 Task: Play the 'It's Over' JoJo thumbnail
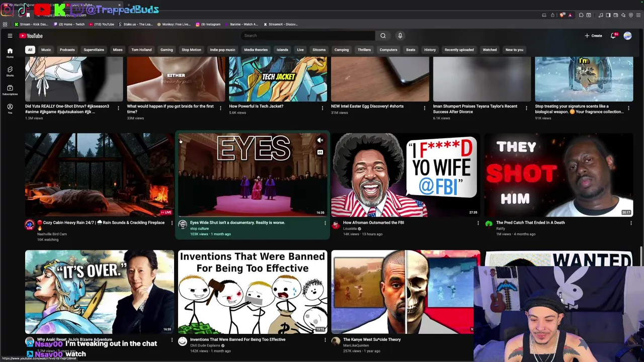[100, 292]
